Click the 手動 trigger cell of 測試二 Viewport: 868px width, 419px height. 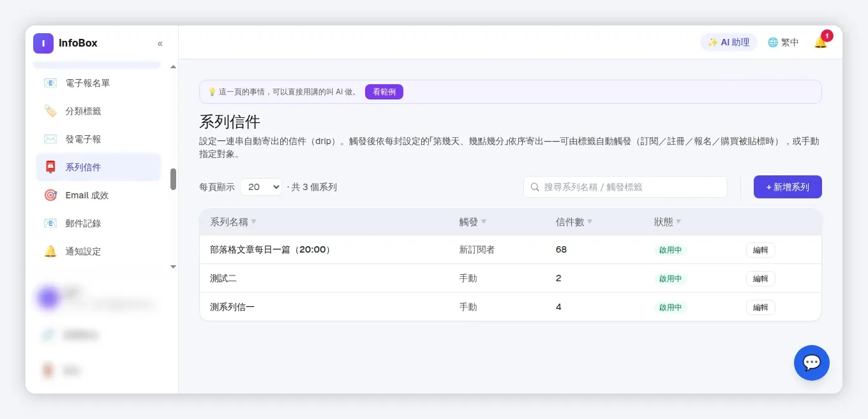468,278
